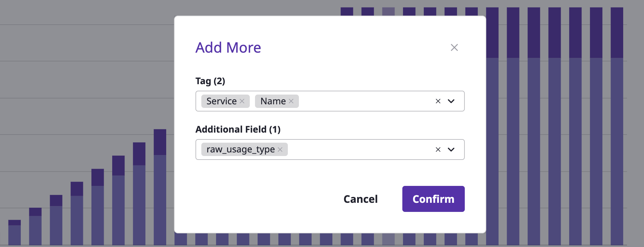Remove the Service tag chip
This screenshot has height=247, width=644.
(242, 101)
